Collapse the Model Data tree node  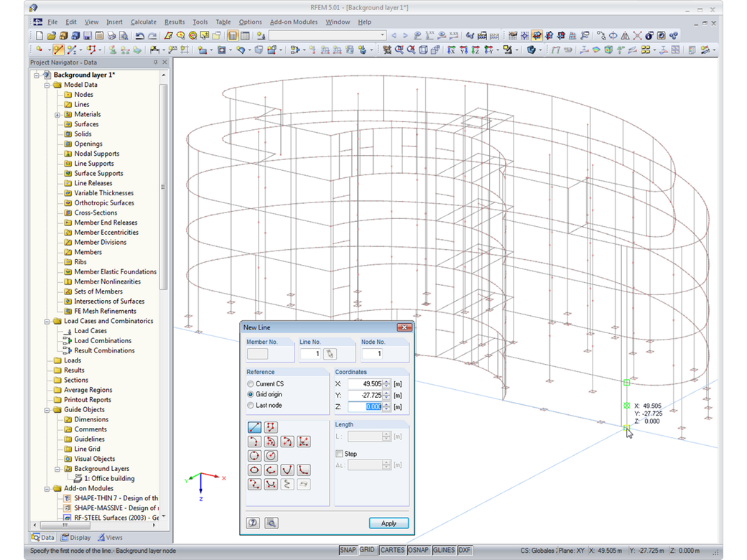click(x=47, y=85)
